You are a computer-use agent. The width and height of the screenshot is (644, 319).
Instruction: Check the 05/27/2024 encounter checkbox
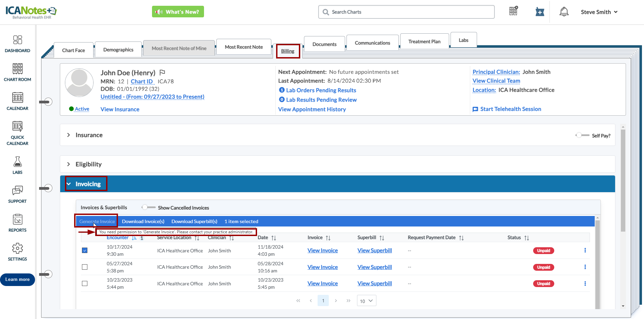(x=85, y=267)
